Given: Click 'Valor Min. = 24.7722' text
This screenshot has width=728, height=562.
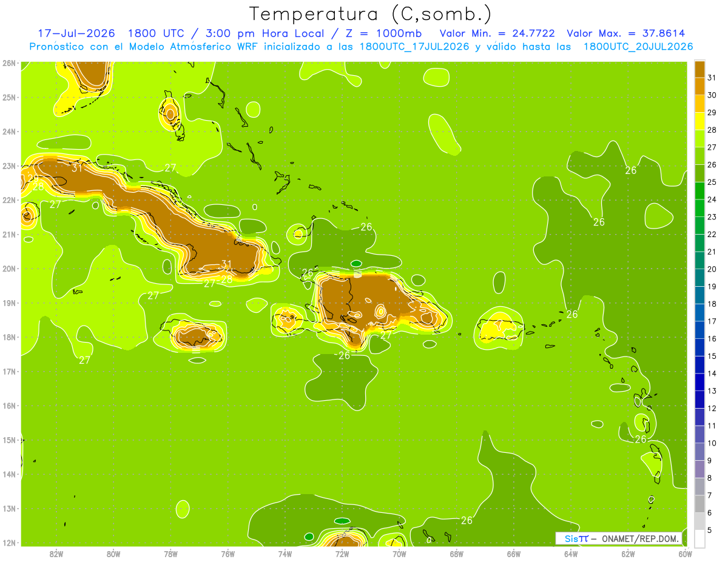Looking at the screenshot, I should (497, 33).
